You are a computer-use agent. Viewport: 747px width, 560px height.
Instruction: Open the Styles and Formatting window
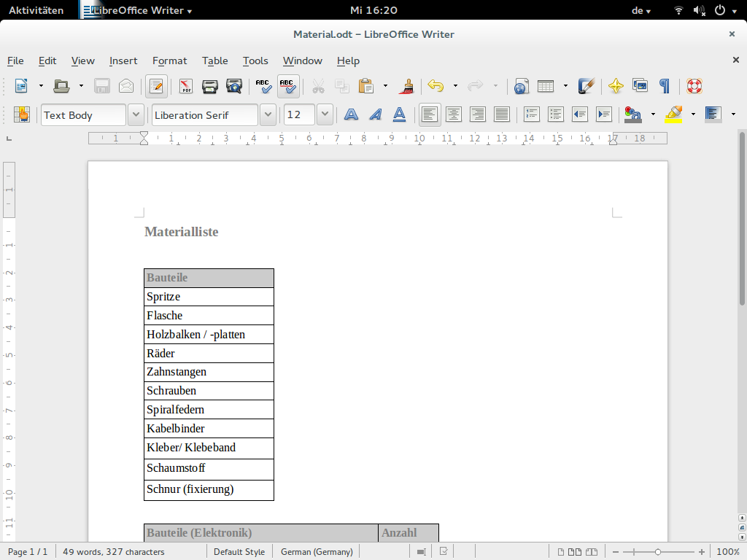pyautogui.click(x=21, y=114)
